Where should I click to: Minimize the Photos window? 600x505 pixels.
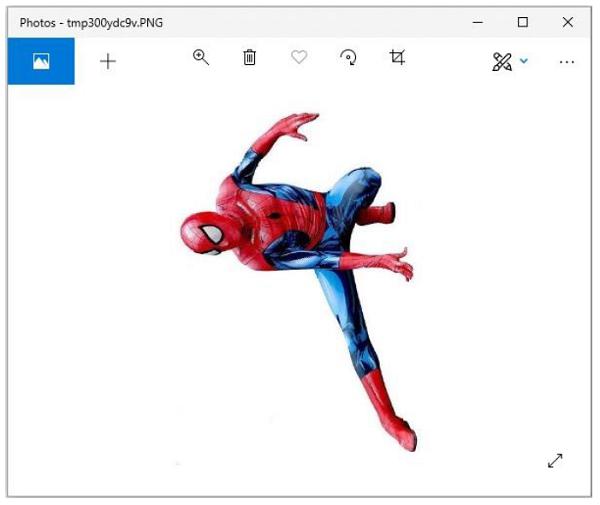coord(477,21)
